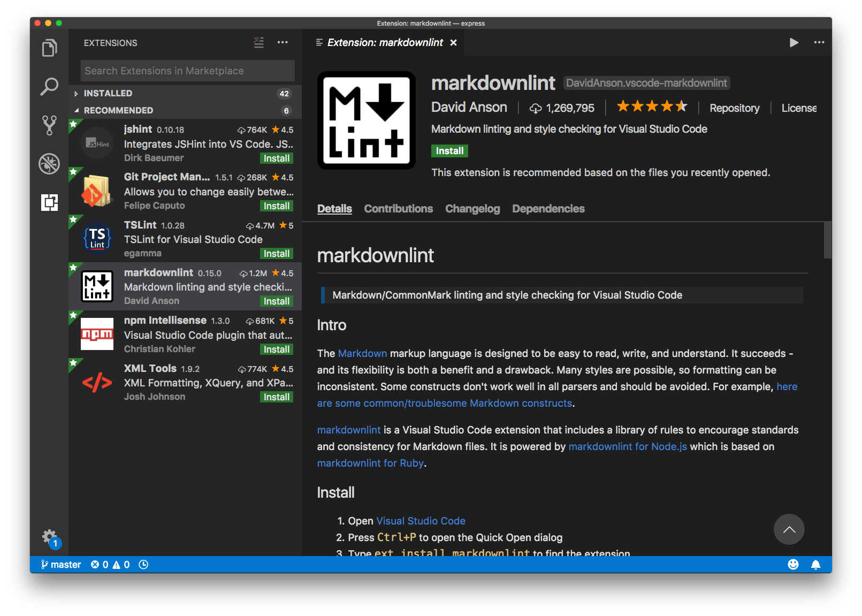Open the notifications bell in status bar
The height and width of the screenshot is (616, 862).
(815, 565)
